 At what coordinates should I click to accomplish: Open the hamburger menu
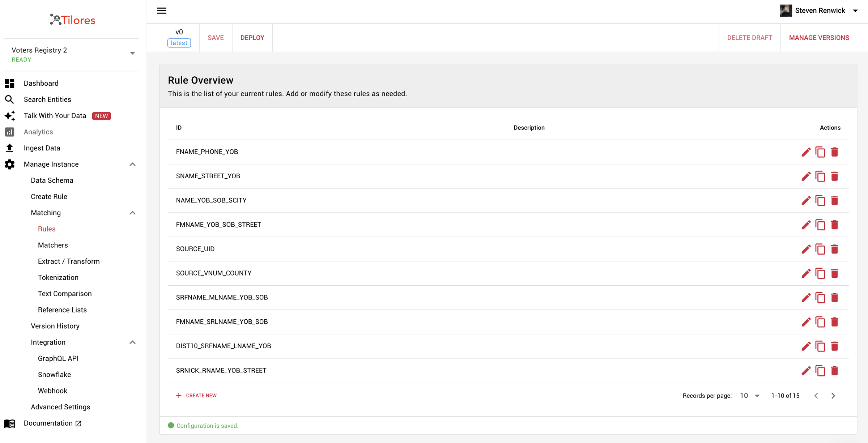[162, 10]
